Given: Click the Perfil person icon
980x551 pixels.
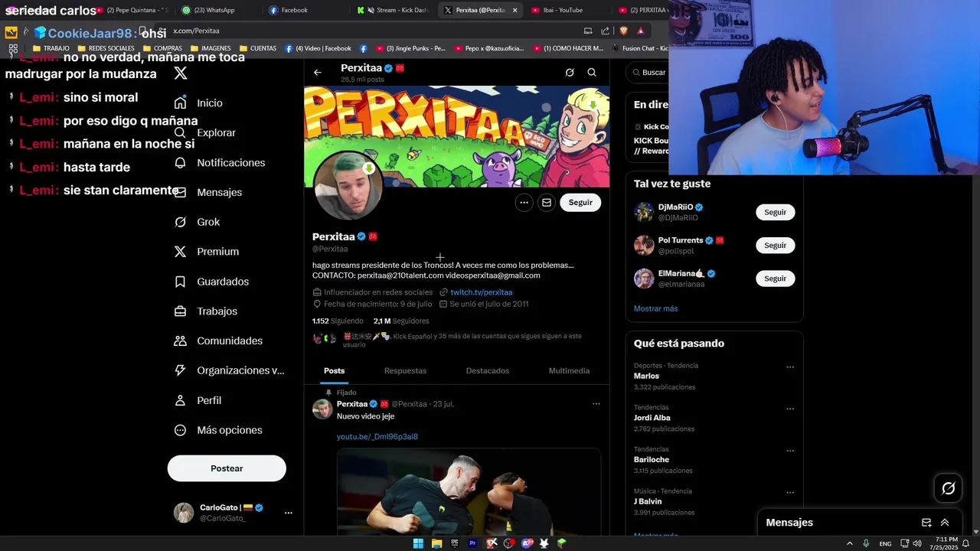Looking at the screenshot, I should [x=180, y=400].
